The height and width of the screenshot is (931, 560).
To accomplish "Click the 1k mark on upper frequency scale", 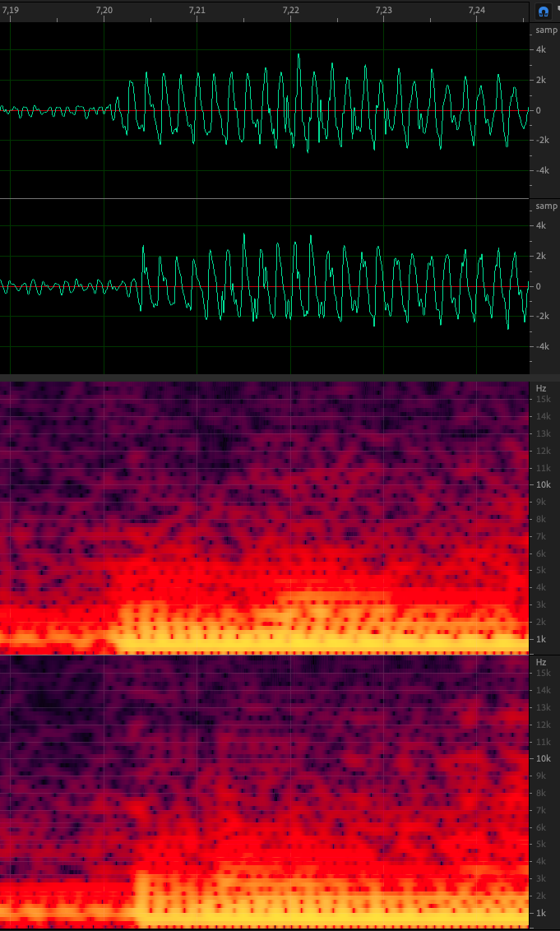I will click(x=542, y=639).
